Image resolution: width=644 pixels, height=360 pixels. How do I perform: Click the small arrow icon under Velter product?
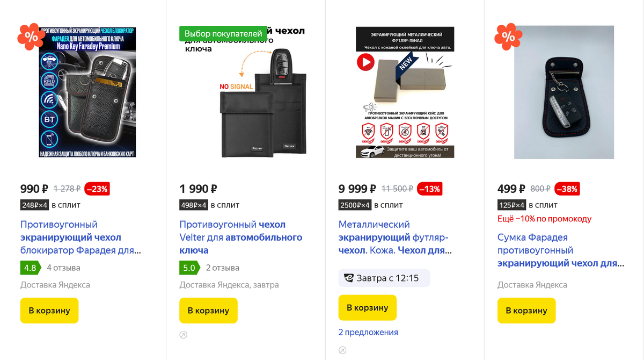click(x=184, y=335)
